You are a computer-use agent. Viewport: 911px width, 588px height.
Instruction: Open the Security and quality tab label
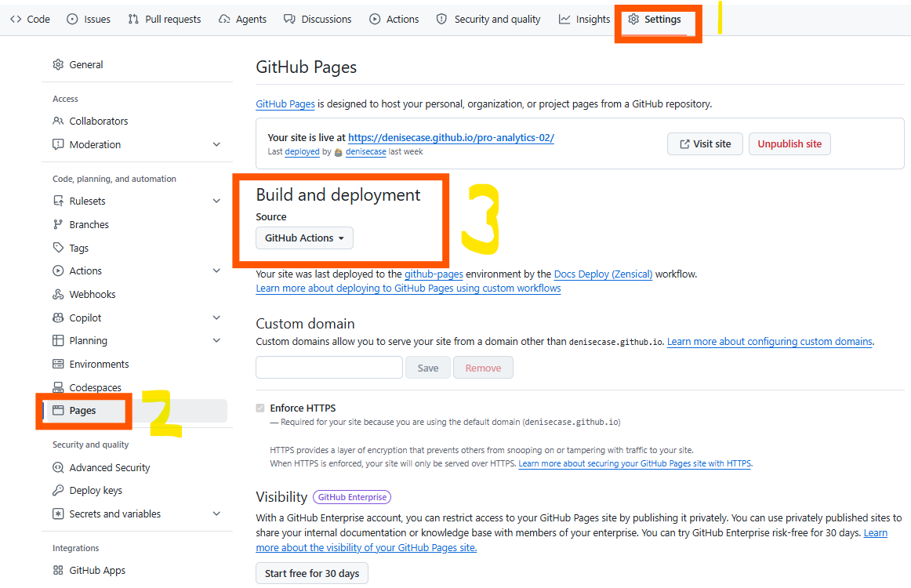coord(497,19)
